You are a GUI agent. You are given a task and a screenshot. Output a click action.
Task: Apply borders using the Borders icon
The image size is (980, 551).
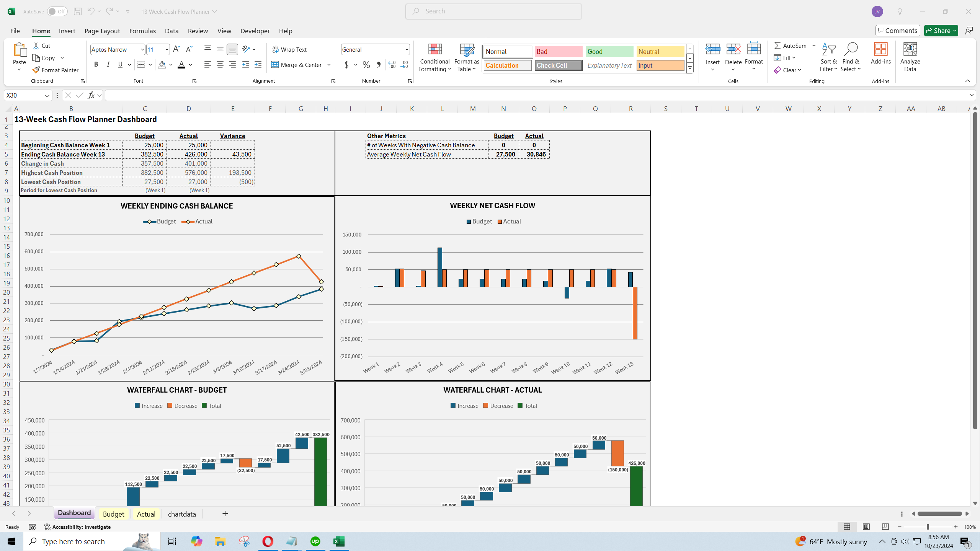click(141, 65)
